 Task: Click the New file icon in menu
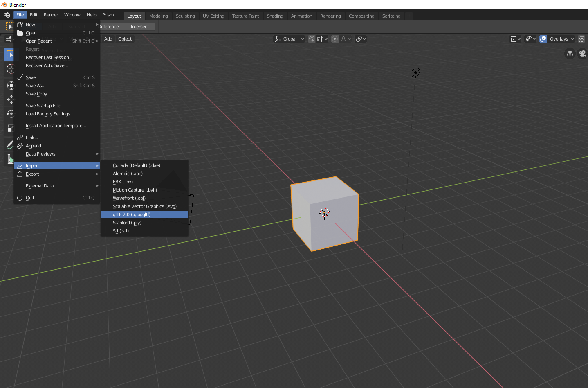coord(20,25)
